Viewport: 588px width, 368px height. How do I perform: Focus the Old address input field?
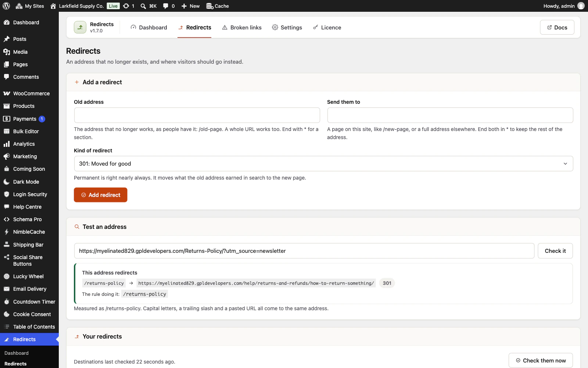(x=197, y=115)
